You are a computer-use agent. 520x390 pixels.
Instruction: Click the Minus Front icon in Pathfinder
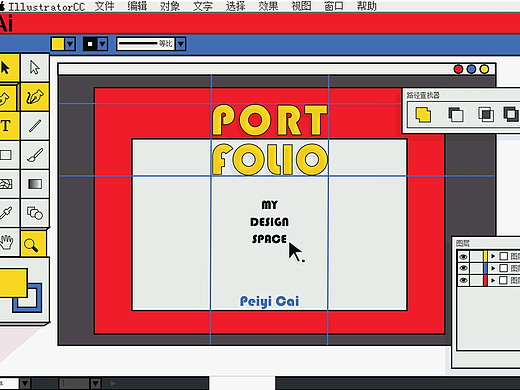[x=455, y=115]
